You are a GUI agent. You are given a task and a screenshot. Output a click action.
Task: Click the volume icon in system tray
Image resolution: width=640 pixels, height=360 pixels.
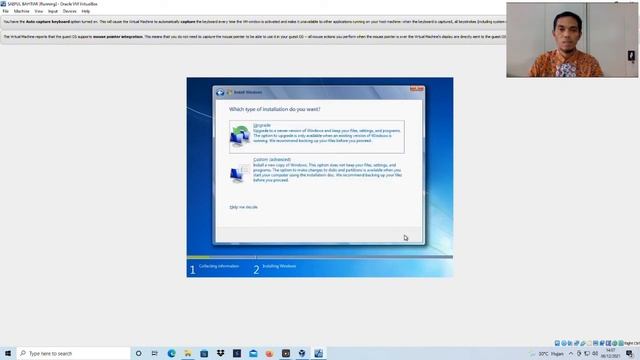[x=595, y=353]
